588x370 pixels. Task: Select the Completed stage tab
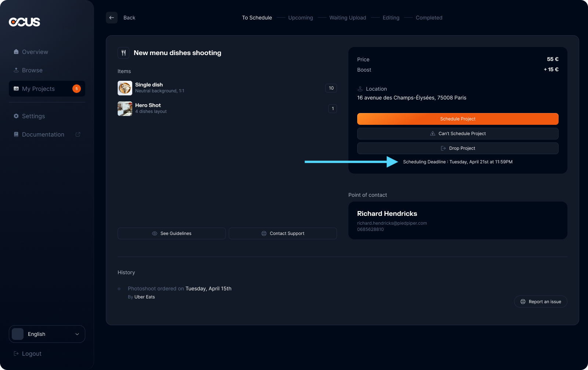tap(429, 18)
